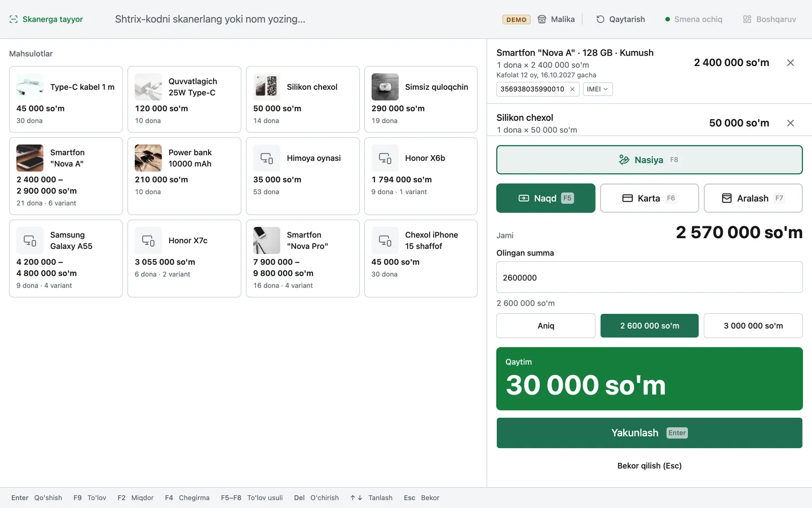The height and width of the screenshot is (508, 812).
Task: Click the Chexol iPhone 15 placeholder icon
Action: 385,240
